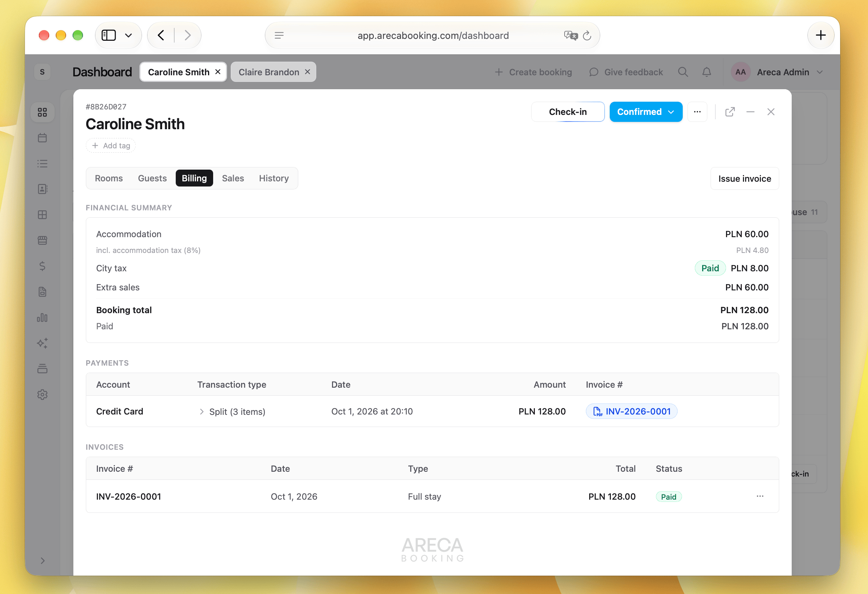This screenshot has height=594, width=868.
Task: Open the Areca Admin account menu
Action: (x=778, y=72)
